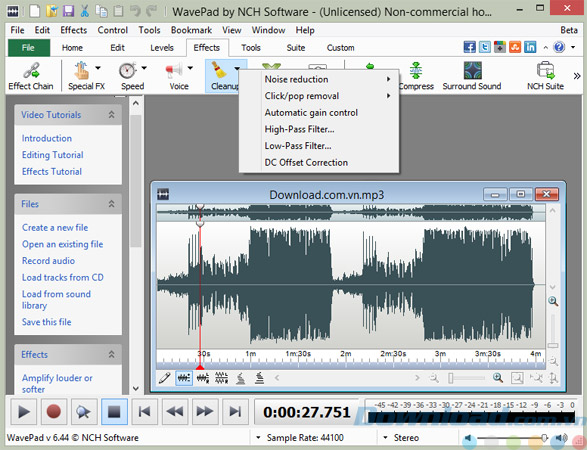Collapse the Video Tutorials panel
587x450 pixels.
[x=112, y=115]
